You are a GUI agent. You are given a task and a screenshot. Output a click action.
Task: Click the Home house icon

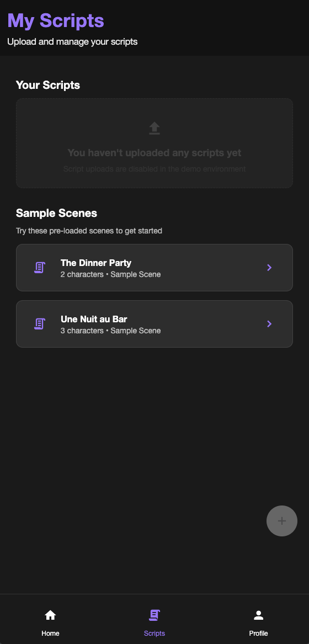click(50, 615)
